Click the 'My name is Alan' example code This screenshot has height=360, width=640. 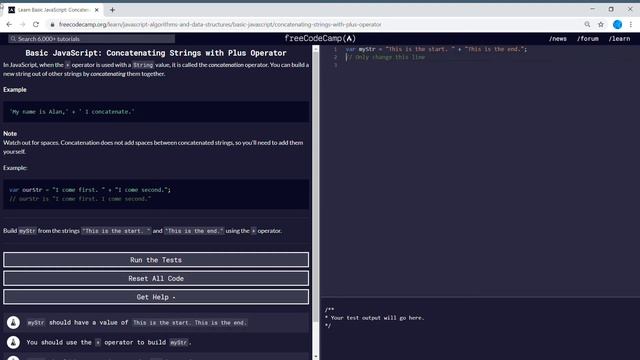click(x=72, y=111)
